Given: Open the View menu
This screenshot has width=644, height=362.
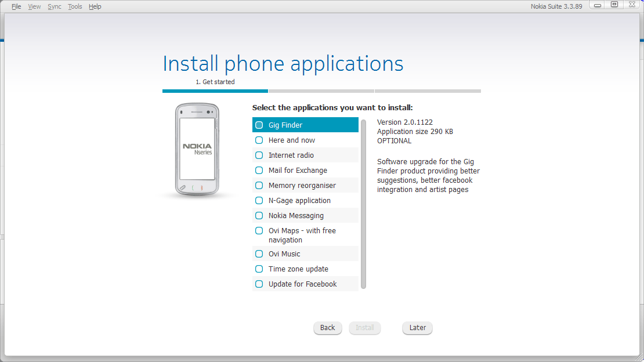Looking at the screenshot, I should pyautogui.click(x=34, y=6).
